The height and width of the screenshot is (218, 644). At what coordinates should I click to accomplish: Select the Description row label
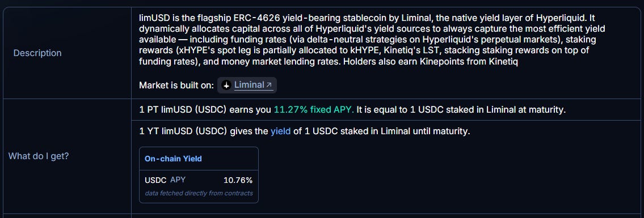[x=37, y=53]
